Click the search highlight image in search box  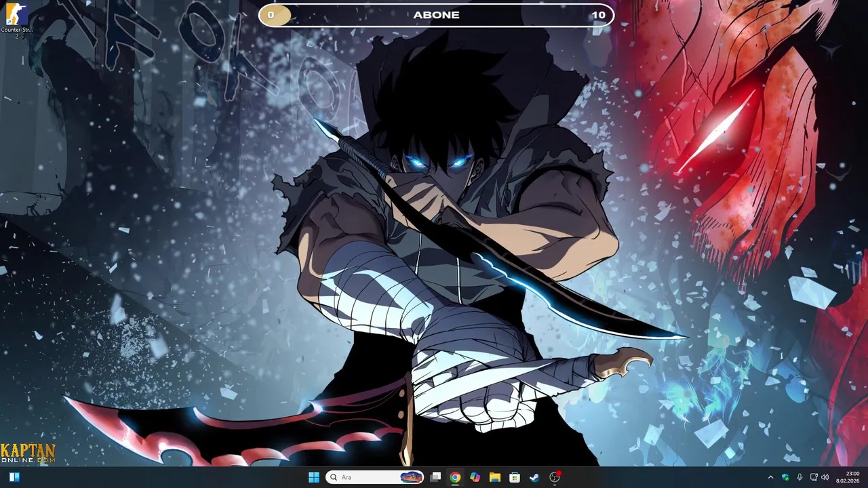[411, 477]
